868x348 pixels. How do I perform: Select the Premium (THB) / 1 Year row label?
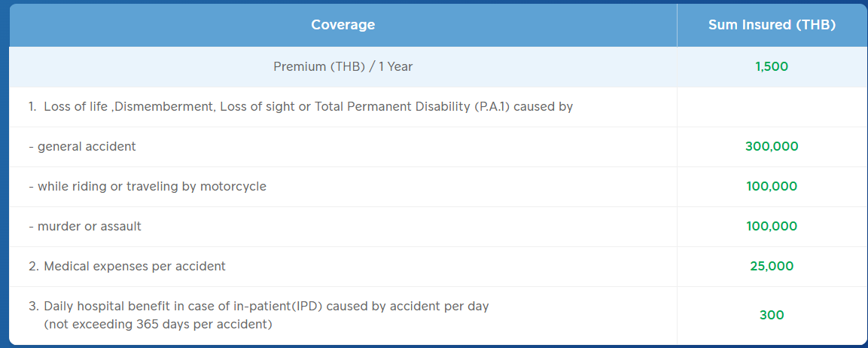(343, 67)
